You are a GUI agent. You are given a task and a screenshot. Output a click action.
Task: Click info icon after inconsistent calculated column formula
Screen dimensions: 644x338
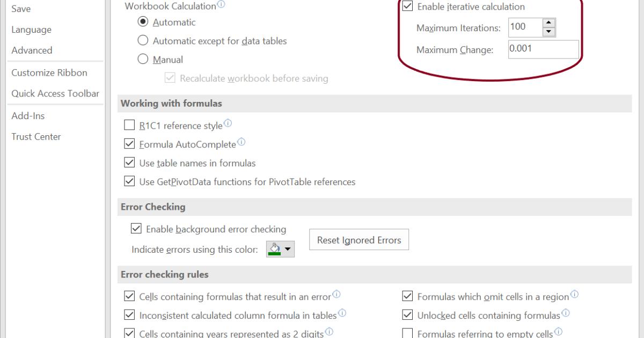(x=342, y=313)
